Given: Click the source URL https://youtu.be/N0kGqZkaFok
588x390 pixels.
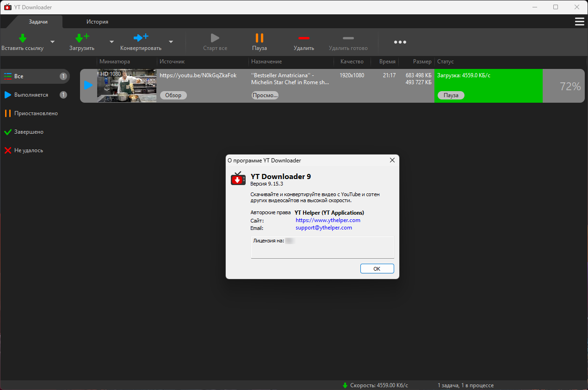Looking at the screenshot, I should pyautogui.click(x=198, y=75).
